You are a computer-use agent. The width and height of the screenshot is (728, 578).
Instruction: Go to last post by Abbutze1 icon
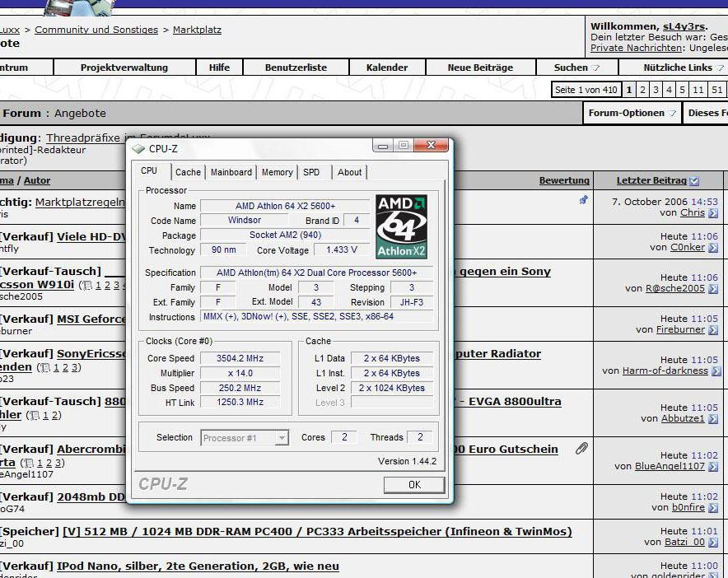point(712,419)
